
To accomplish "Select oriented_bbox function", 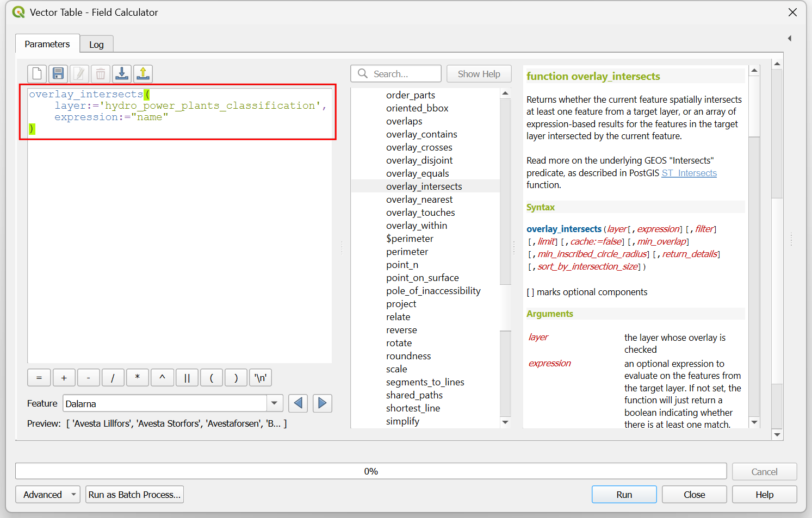I will [x=417, y=108].
